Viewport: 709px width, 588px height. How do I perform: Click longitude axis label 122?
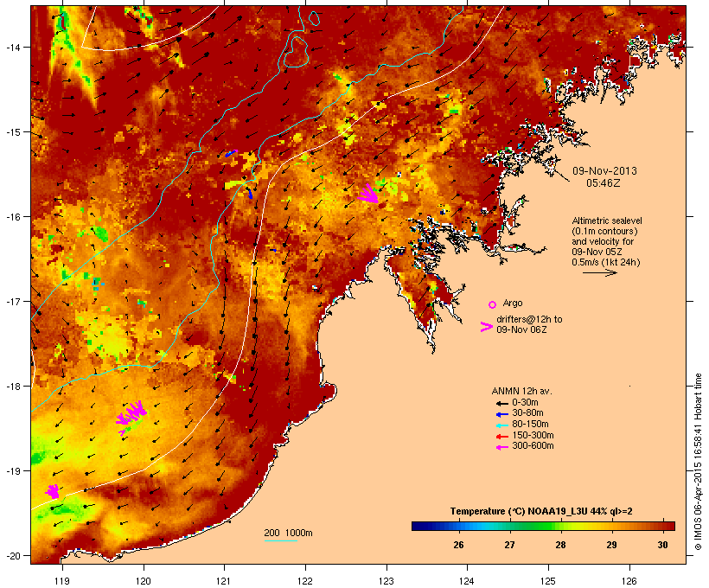(x=305, y=581)
